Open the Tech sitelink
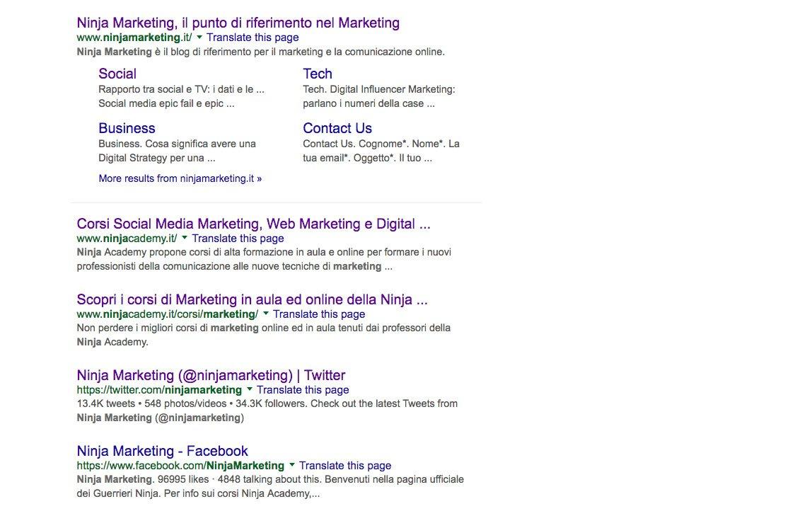The image size is (812, 516). (317, 74)
